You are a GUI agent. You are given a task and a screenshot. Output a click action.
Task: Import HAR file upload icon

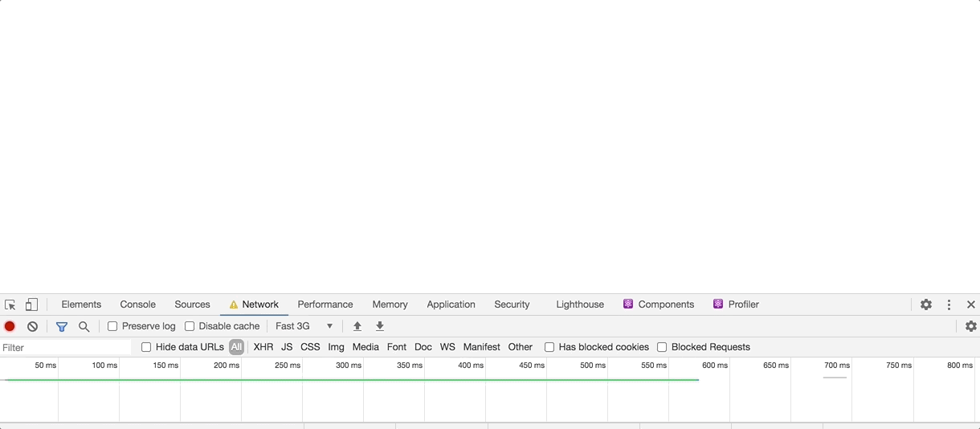click(x=357, y=326)
